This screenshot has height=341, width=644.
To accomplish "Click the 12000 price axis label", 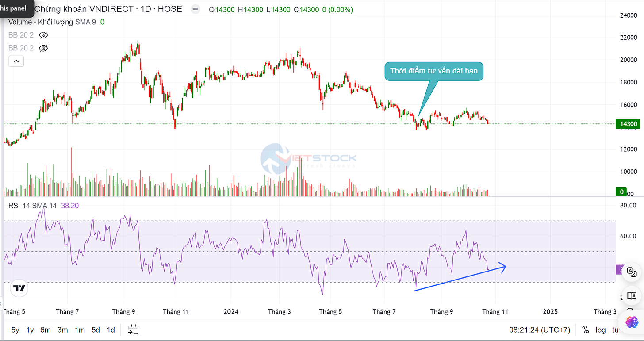I will click(x=629, y=149).
